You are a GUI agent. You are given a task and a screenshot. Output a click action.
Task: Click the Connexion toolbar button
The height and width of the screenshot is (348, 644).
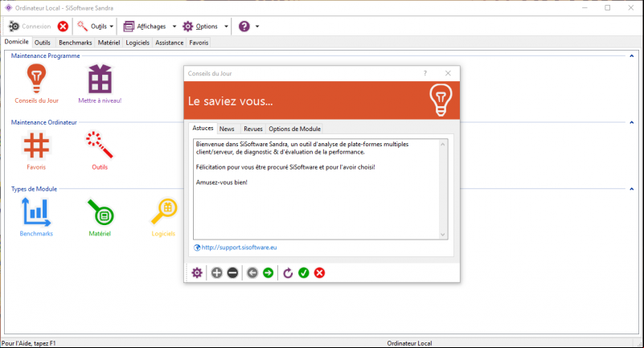(x=30, y=27)
